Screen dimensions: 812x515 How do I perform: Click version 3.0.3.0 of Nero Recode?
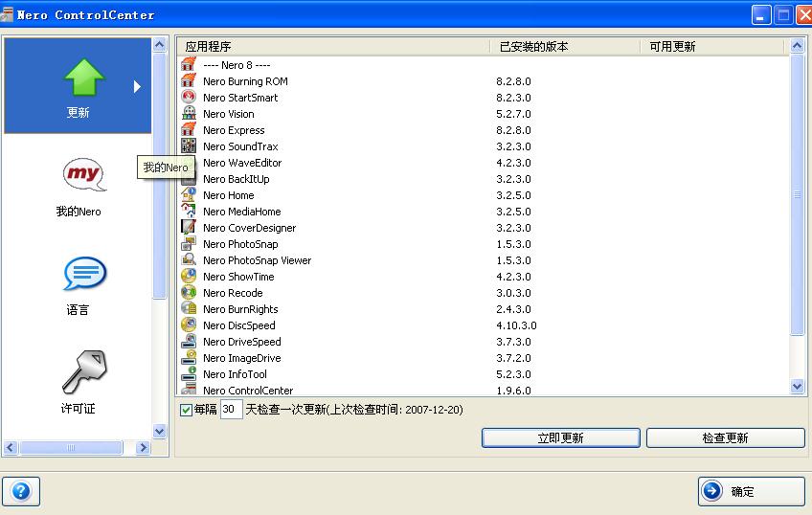point(513,293)
